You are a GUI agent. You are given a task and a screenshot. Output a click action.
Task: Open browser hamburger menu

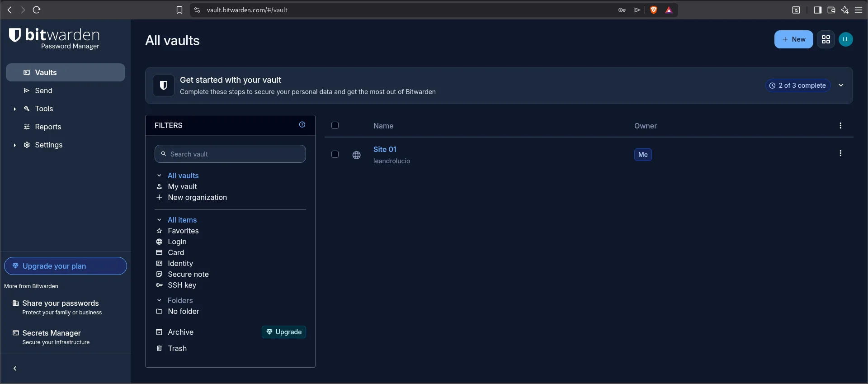tap(859, 10)
